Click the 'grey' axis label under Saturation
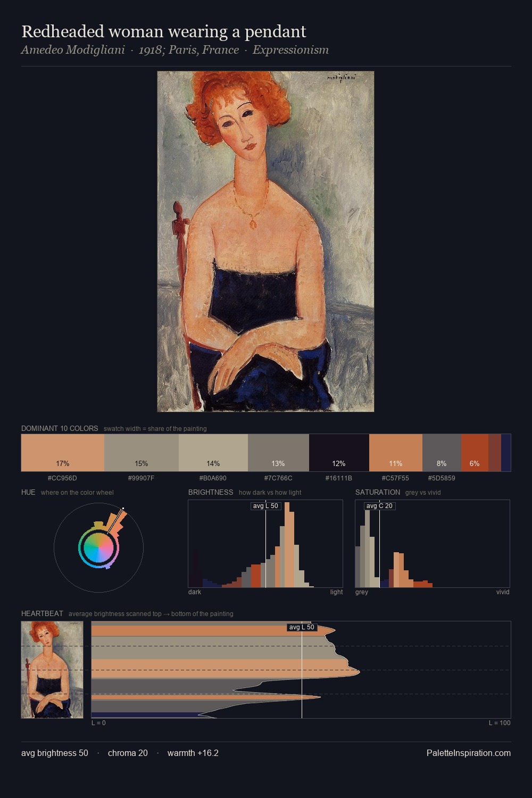Image resolution: width=532 pixels, height=798 pixels. click(x=362, y=592)
